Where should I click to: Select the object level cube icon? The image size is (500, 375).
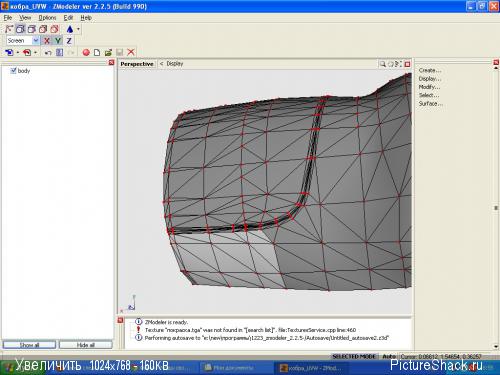(x=43, y=29)
